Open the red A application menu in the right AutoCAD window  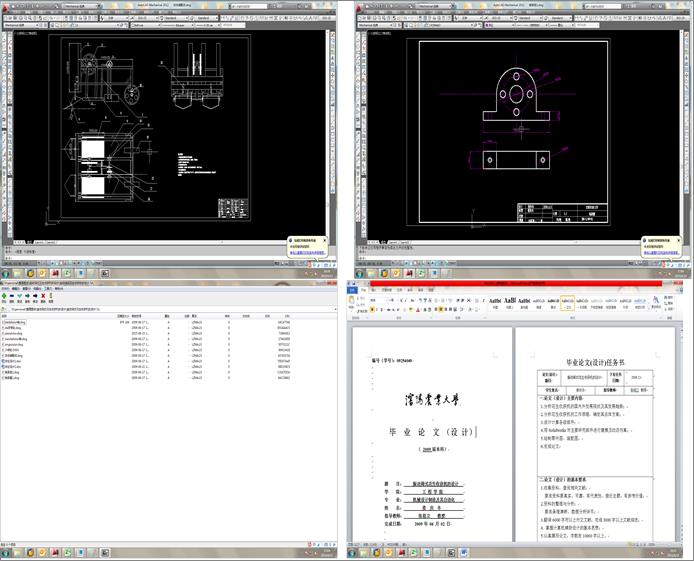[359, 7]
